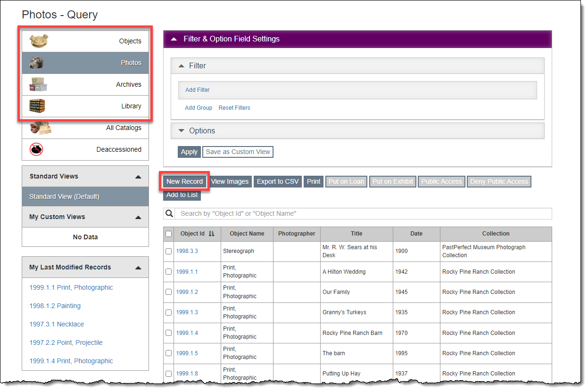The width and height of the screenshot is (588, 391).
Task: Select the checkbox for record 1999.1.3
Action: [169, 312]
